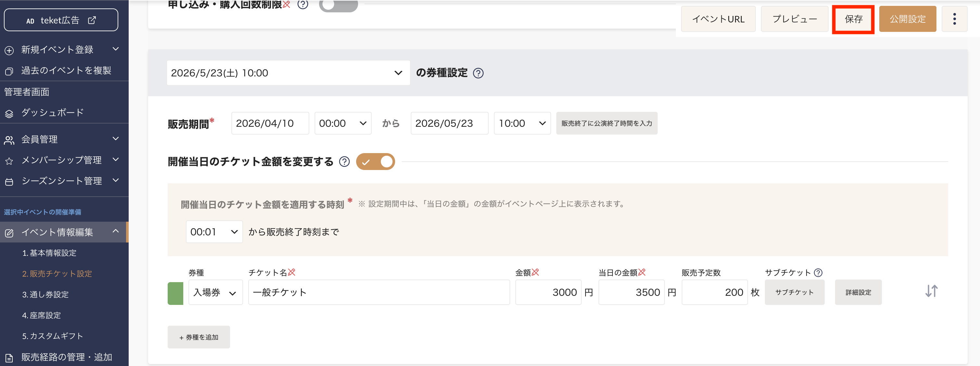This screenshot has width=980, height=366.
Task: Click external link icon on teket広告
Action: pyautogui.click(x=92, y=20)
